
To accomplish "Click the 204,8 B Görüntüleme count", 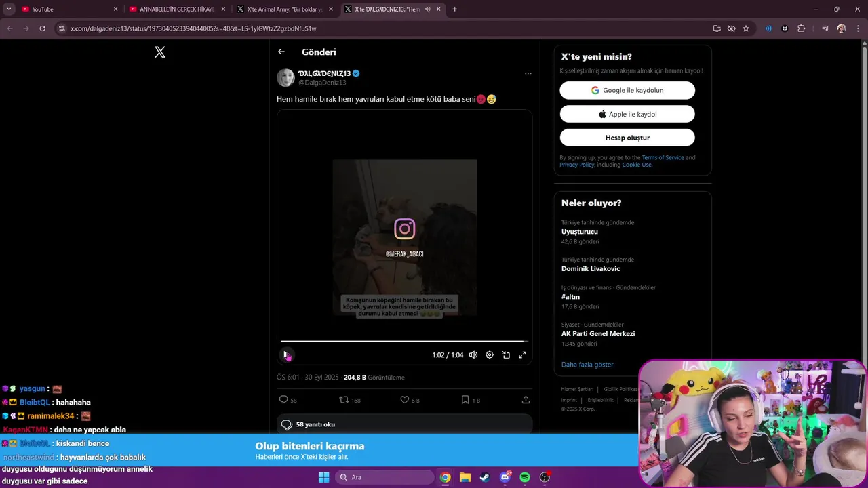I will pyautogui.click(x=374, y=378).
